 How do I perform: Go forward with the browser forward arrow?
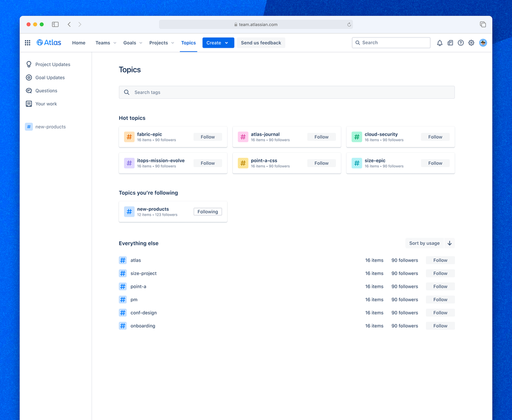pyautogui.click(x=79, y=25)
